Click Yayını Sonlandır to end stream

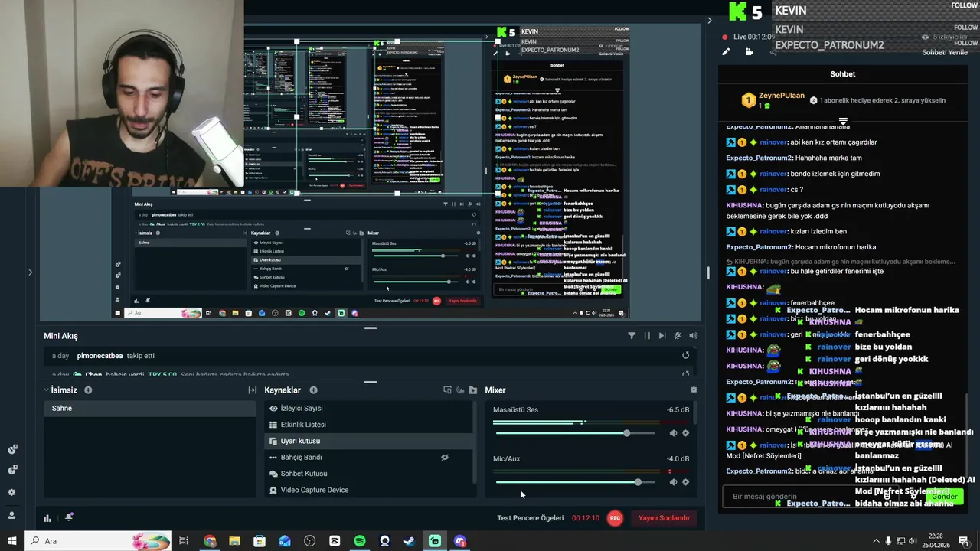click(664, 518)
